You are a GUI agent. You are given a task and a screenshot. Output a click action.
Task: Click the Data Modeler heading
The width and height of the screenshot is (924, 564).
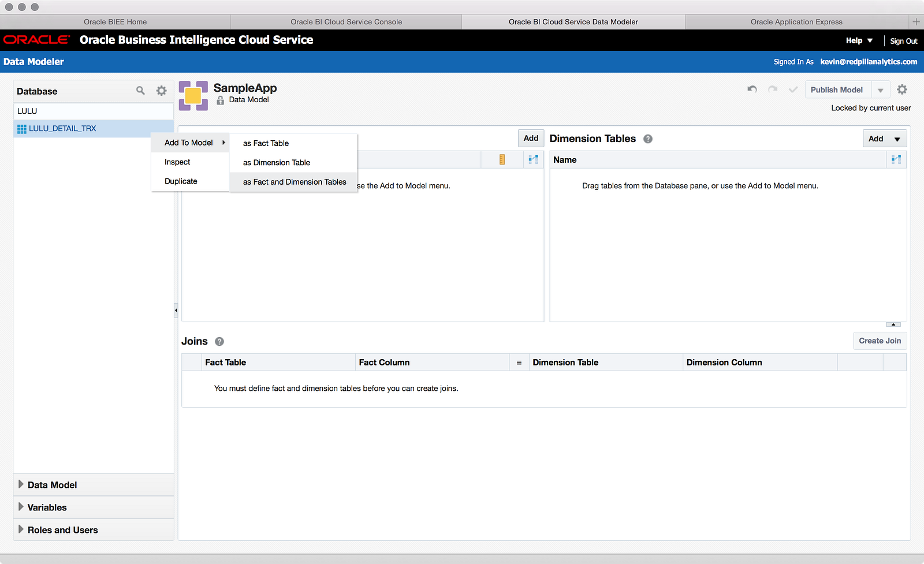point(33,62)
